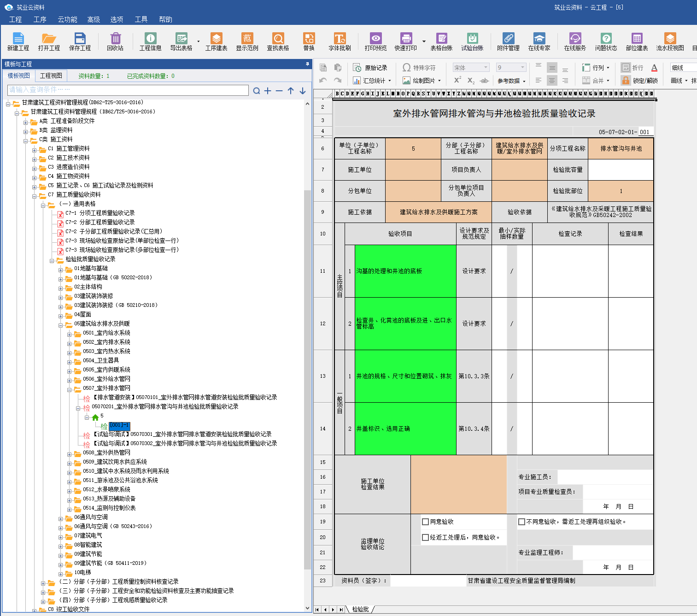This screenshot has width=697, height=616.
Task: Click the move-down arrow icon in tree toolbar
Action: 303,91
